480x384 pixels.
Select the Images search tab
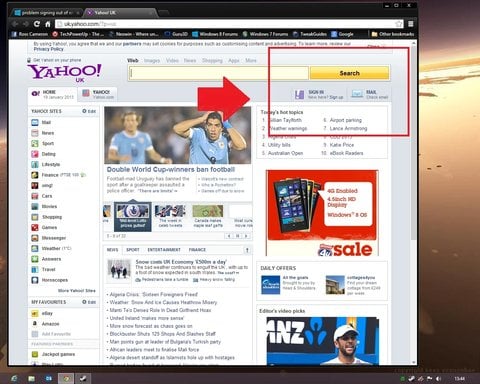152,60
